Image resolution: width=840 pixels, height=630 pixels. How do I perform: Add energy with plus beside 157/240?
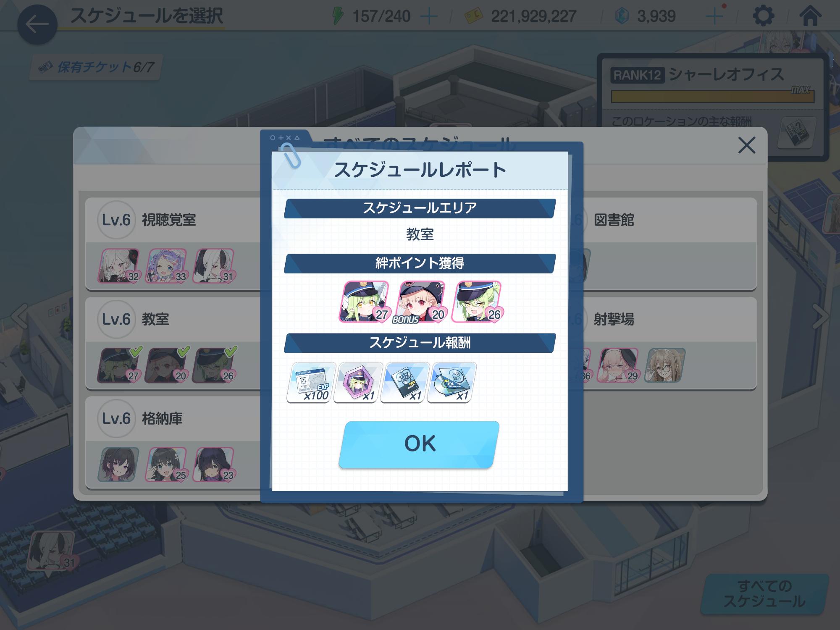[x=429, y=17]
